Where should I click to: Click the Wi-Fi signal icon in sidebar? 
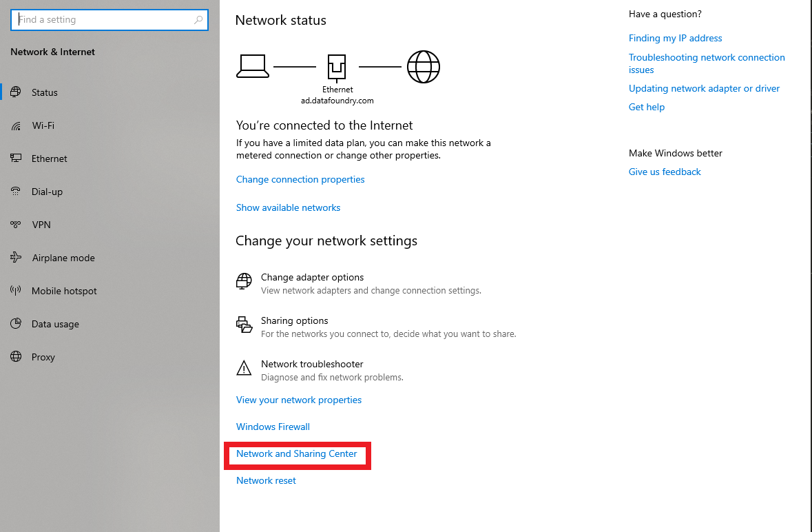pos(16,125)
